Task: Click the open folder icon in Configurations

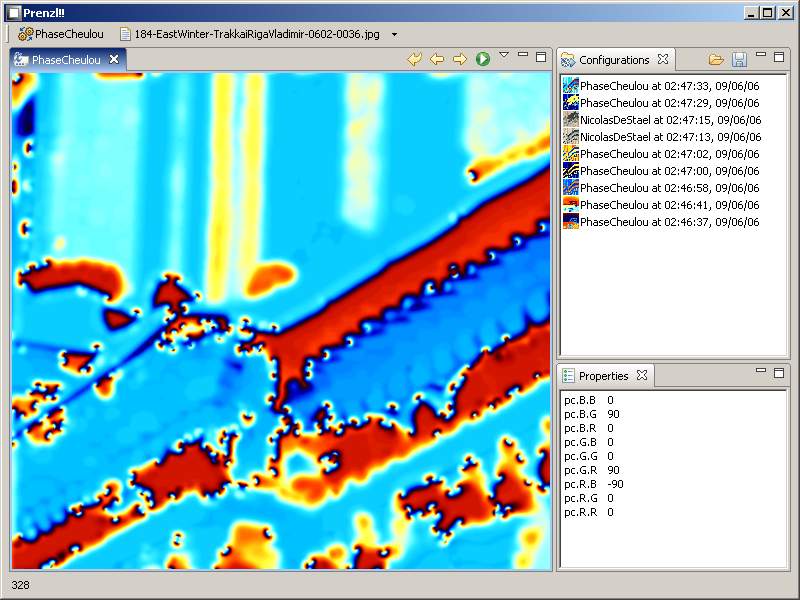Action: coord(716,60)
